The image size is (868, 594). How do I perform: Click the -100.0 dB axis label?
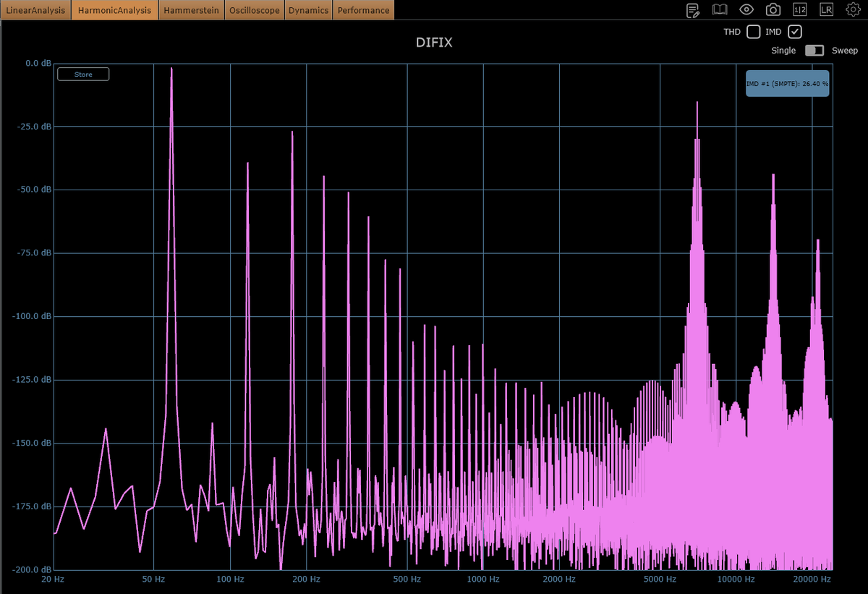pyautogui.click(x=32, y=316)
